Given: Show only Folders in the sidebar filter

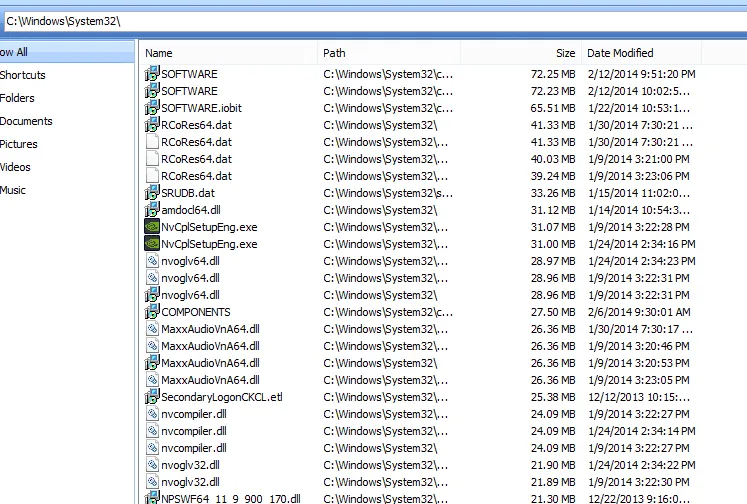Looking at the screenshot, I should click(17, 98).
